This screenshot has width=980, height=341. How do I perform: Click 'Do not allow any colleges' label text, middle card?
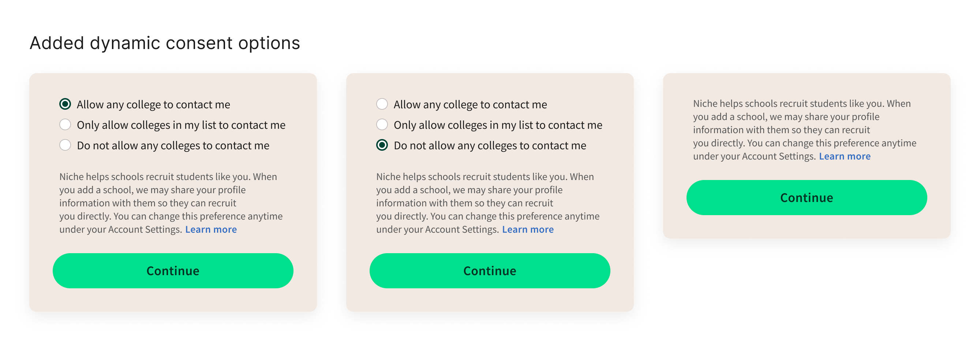490,146
